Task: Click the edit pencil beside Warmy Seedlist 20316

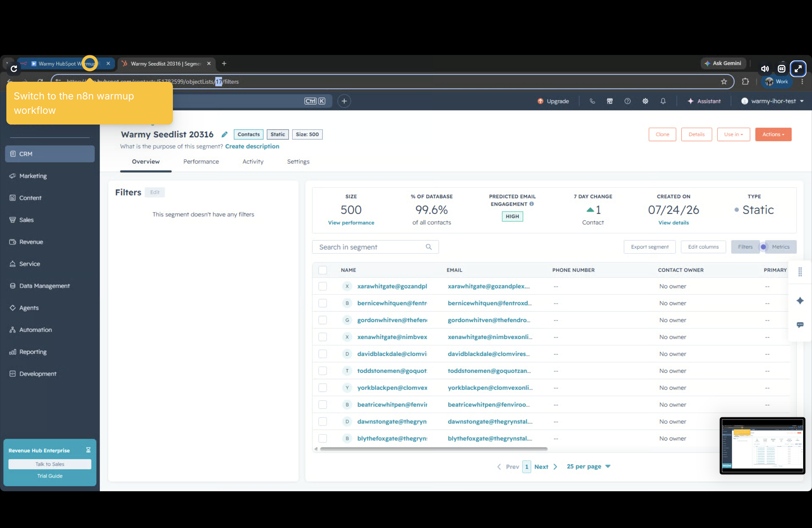Action: pyautogui.click(x=224, y=134)
